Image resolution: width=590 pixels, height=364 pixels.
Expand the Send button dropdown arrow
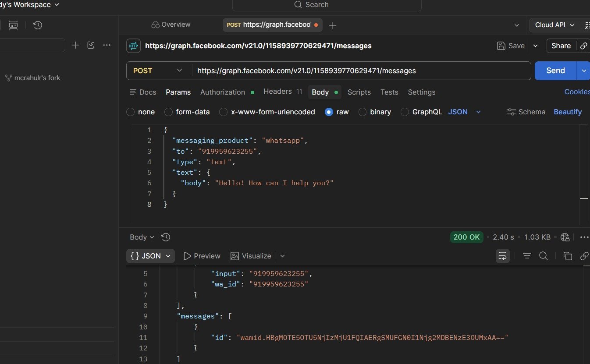click(x=583, y=71)
